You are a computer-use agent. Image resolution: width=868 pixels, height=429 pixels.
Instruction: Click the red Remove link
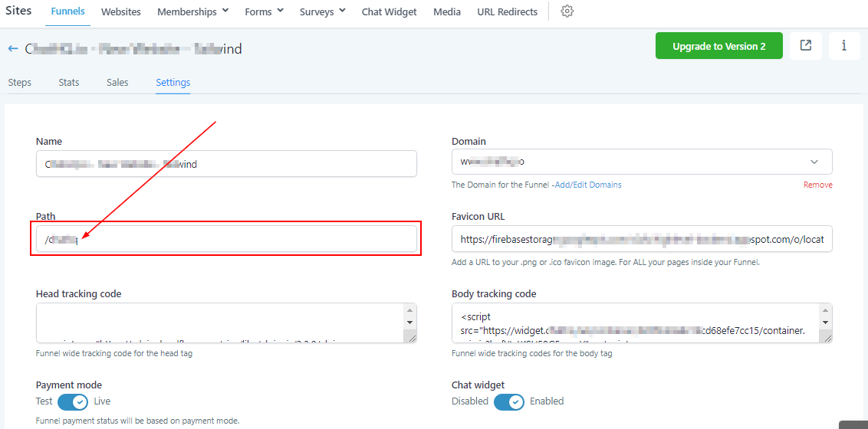click(x=817, y=185)
